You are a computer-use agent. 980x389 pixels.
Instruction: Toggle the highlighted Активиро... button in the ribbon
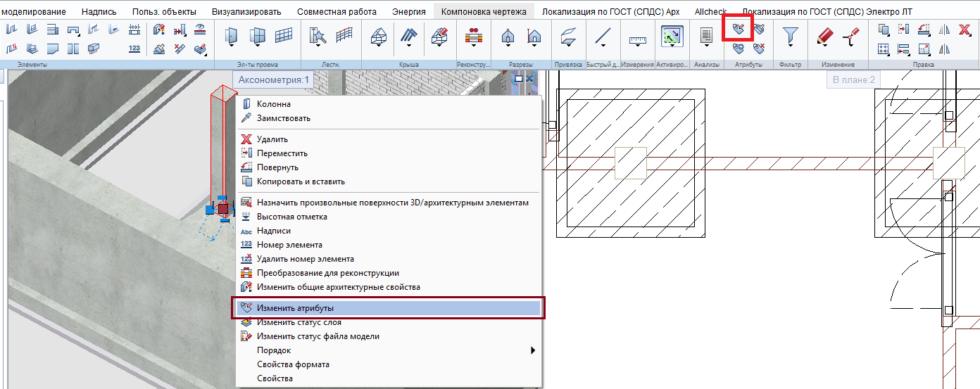[x=672, y=36]
